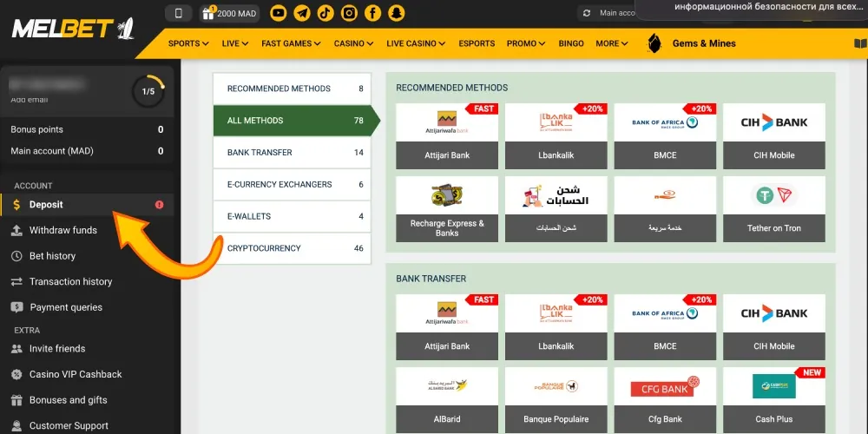The width and height of the screenshot is (868, 434).
Task: Expand the Live Casino dropdown
Action: tap(416, 43)
